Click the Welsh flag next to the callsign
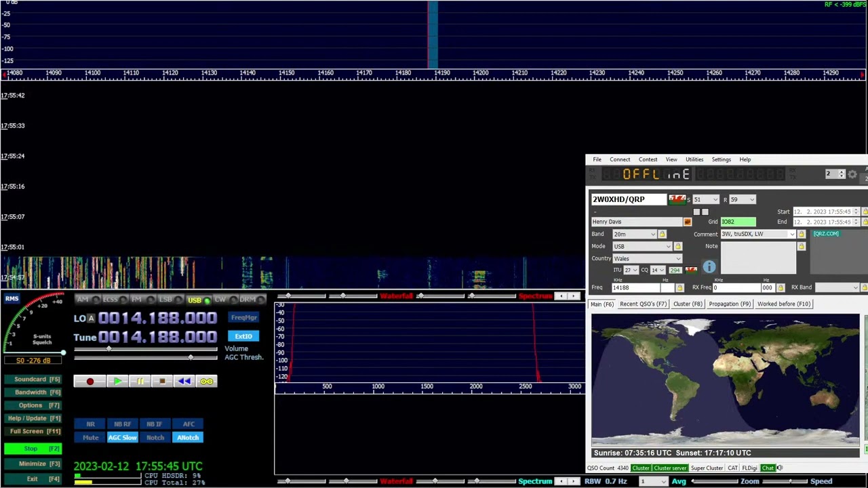 677,199
